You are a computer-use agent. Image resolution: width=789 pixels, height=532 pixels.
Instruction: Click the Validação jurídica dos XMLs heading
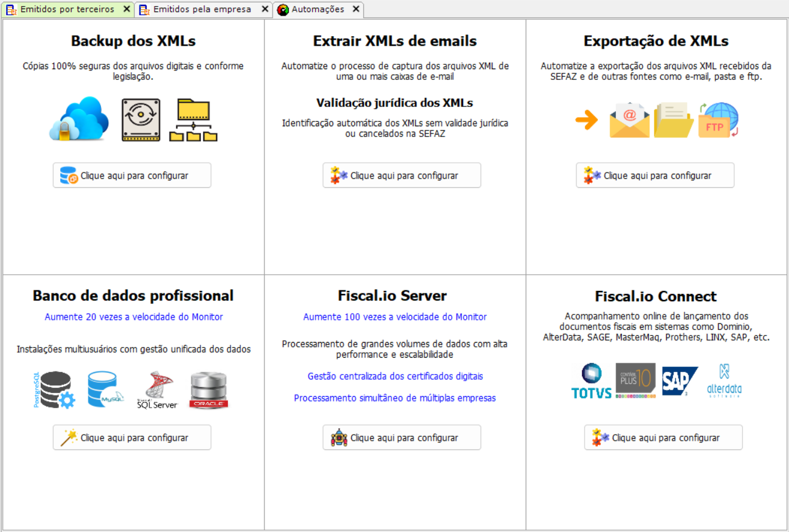(x=395, y=103)
